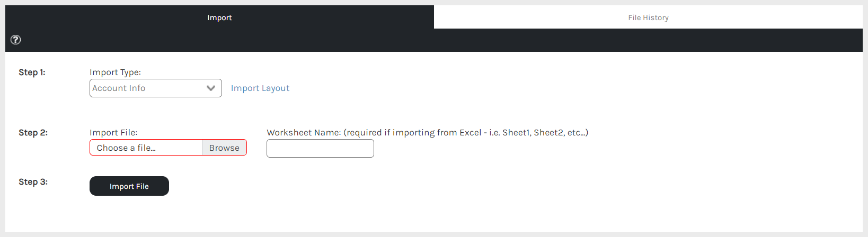Image resolution: width=868 pixels, height=237 pixels.
Task: Click the Choose a file field
Action: click(x=146, y=148)
